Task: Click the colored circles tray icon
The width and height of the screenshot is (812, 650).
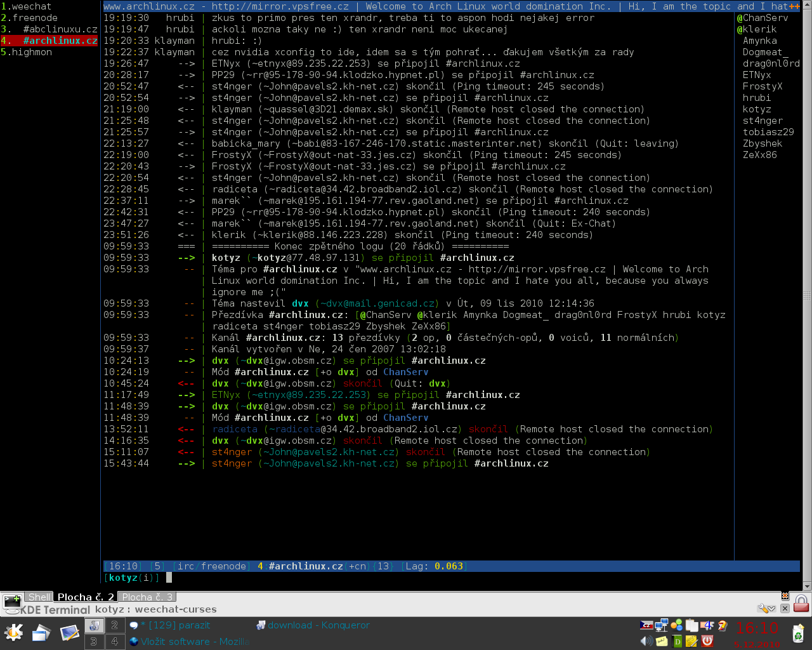Action: point(677,625)
